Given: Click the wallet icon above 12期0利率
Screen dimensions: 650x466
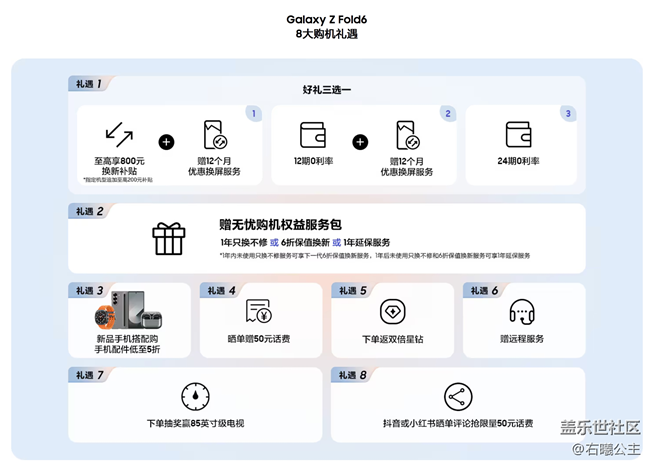Looking at the screenshot, I should (313, 135).
